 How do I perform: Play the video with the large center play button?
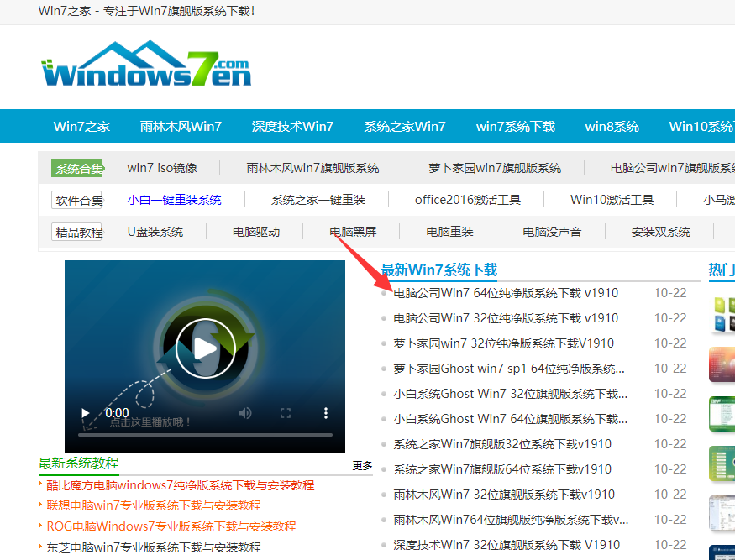(205, 348)
